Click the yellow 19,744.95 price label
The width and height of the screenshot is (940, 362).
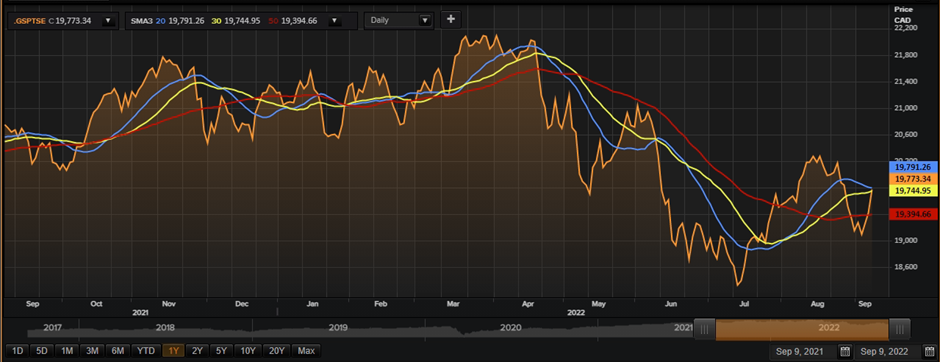coord(912,191)
